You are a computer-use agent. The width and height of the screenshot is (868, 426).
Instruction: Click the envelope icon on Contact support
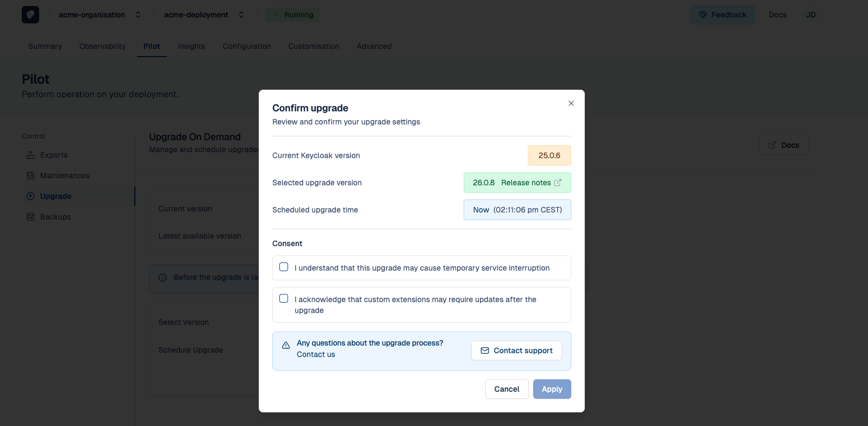click(485, 350)
